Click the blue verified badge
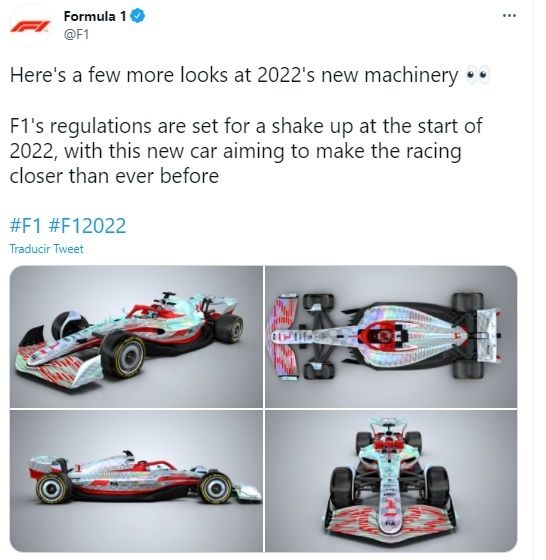This screenshot has width=546, height=560. (x=138, y=16)
